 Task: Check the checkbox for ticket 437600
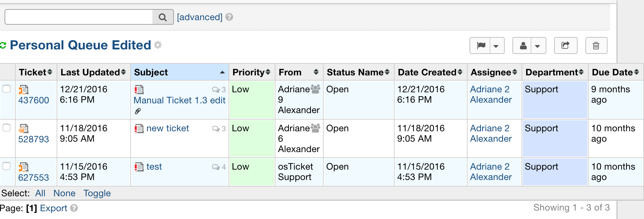coord(7,88)
